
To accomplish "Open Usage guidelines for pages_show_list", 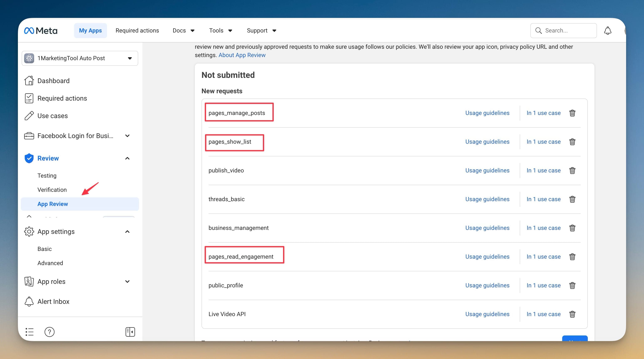I will (487, 142).
